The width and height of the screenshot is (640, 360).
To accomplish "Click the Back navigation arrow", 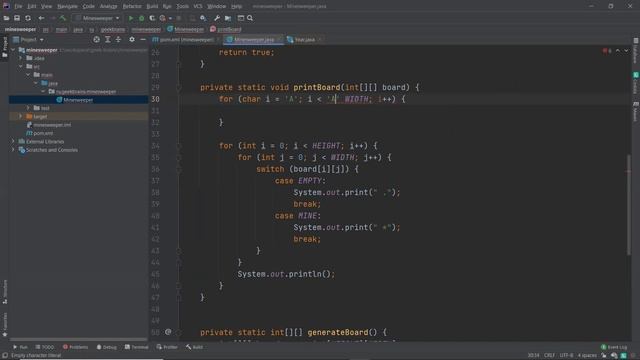I will click(41, 18).
